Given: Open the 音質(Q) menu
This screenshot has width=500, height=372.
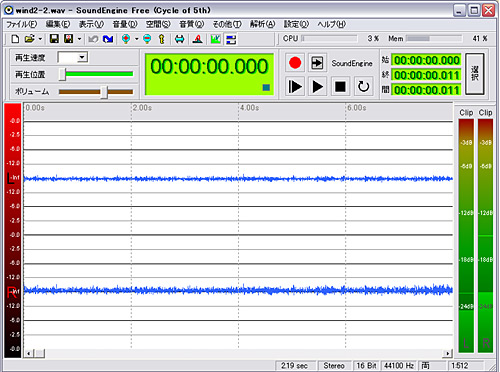Looking at the screenshot, I should [x=192, y=24].
